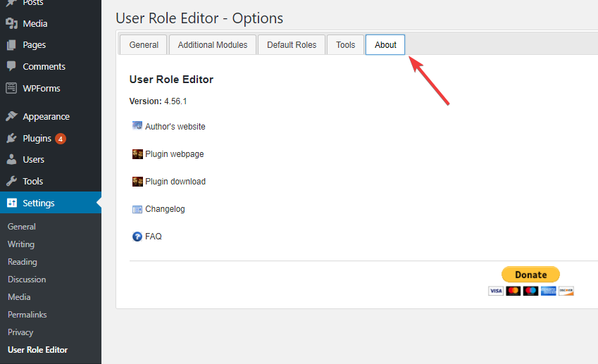The image size is (598, 364).
Task: Click the Media icon in sidebar
Action: coord(11,23)
